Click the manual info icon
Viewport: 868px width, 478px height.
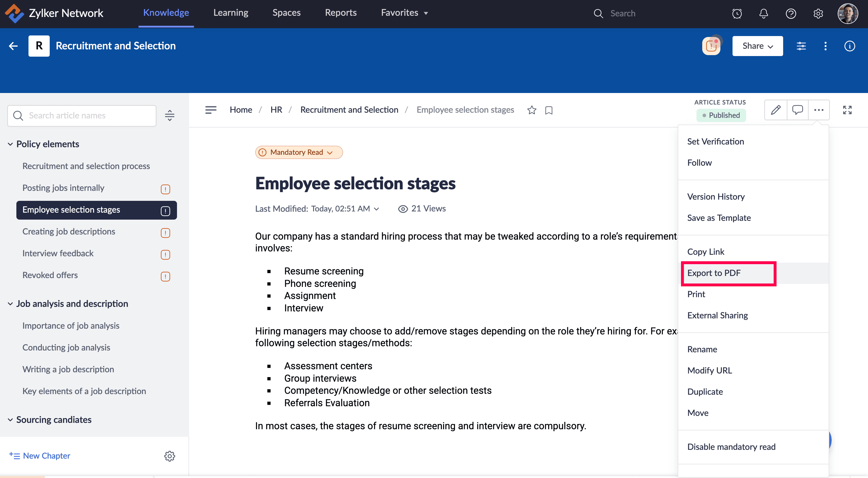(x=850, y=46)
